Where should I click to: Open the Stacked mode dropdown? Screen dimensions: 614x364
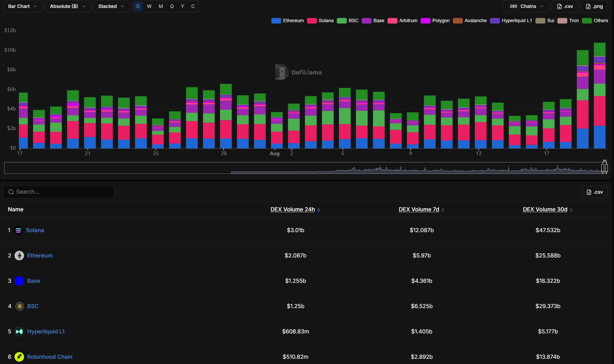pos(111,6)
